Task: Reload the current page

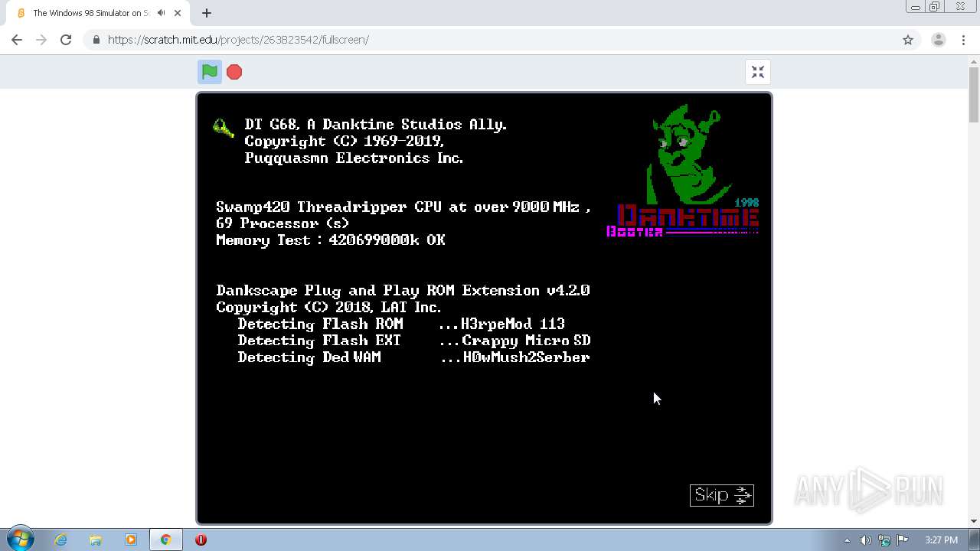Action: [x=66, y=40]
